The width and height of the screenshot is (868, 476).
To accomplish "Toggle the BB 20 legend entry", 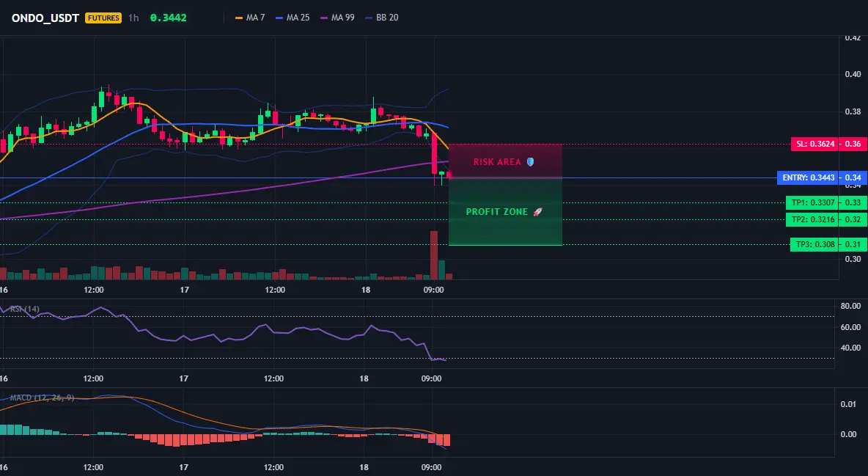I will tap(382, 18).
